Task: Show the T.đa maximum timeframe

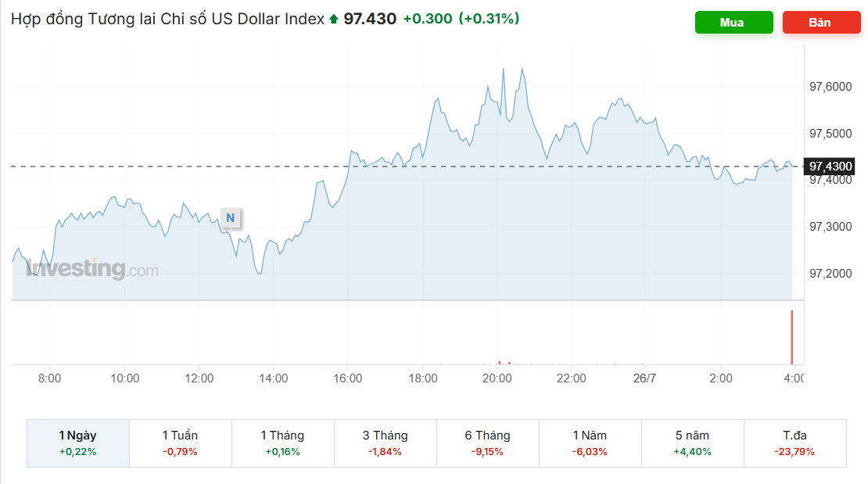Action: click(x=795, y=443)
